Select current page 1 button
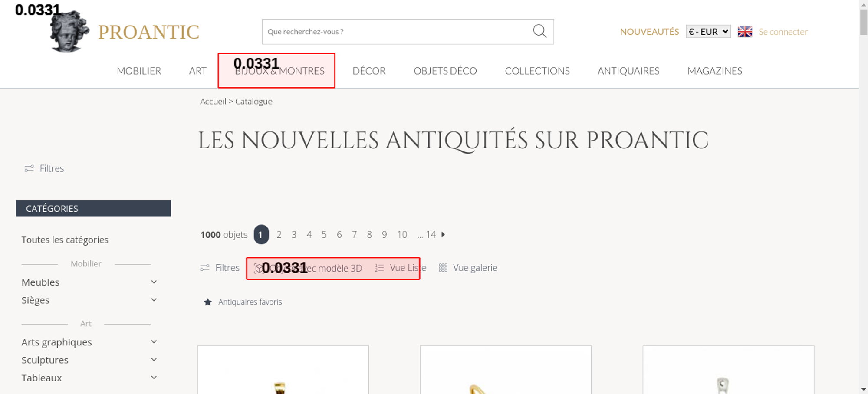The image size is (868, 394). [261, 234]
